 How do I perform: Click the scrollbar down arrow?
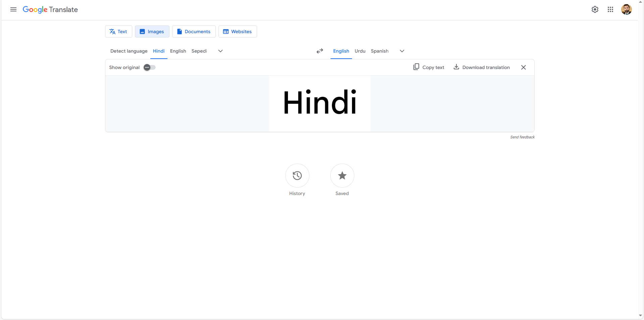(641, 315)
